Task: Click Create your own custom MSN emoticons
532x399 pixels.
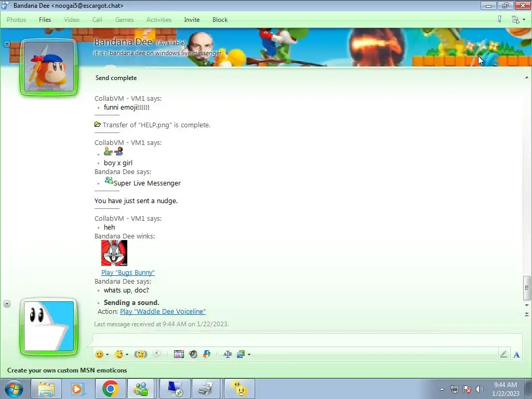Action: click(67, 370)
